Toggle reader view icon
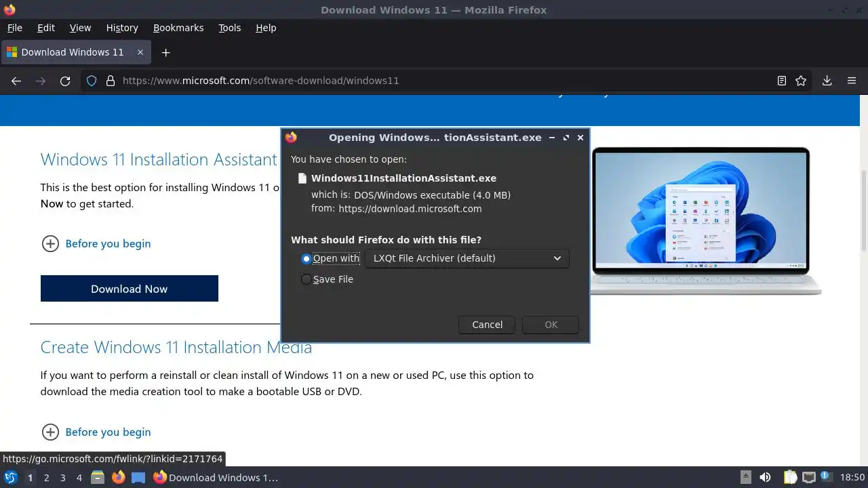Screen dimensions: 868x488 pos(782,81)
